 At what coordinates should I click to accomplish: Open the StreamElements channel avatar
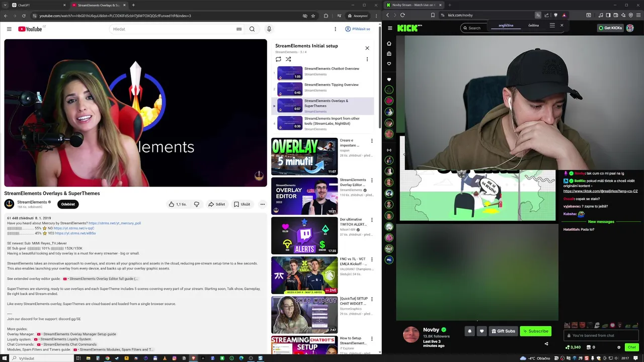(9, 204)
